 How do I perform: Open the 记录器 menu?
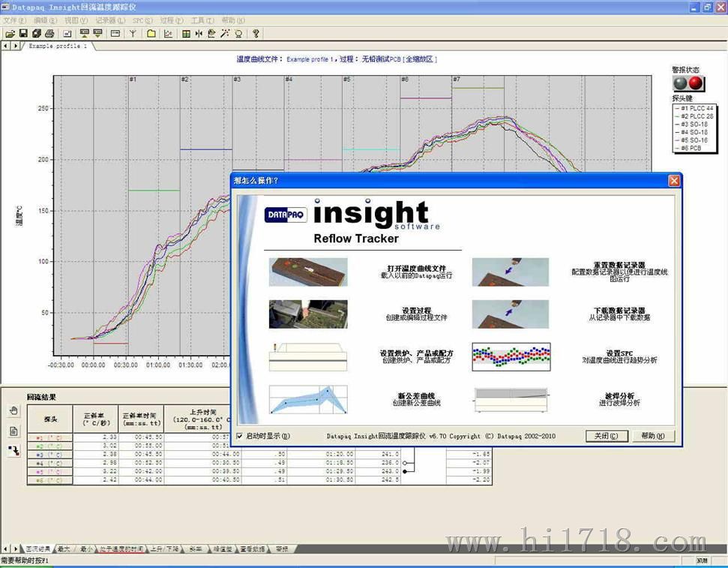pyautogui.click(x=109, y=20)
